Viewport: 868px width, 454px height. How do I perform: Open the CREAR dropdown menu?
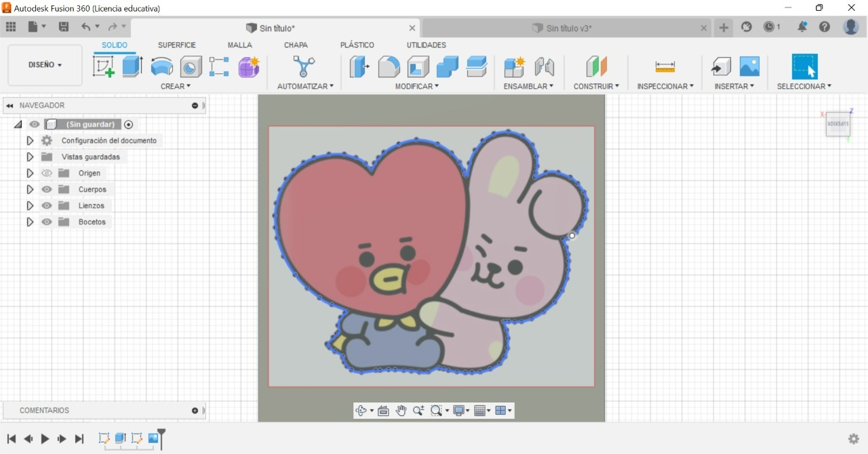pyautogui.click(x=176, y=86)
